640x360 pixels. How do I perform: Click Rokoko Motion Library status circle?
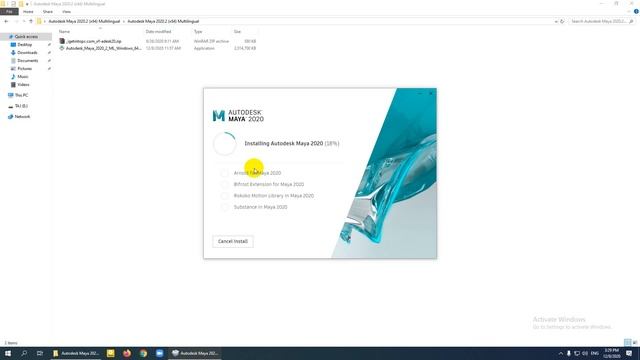(224, 196)
